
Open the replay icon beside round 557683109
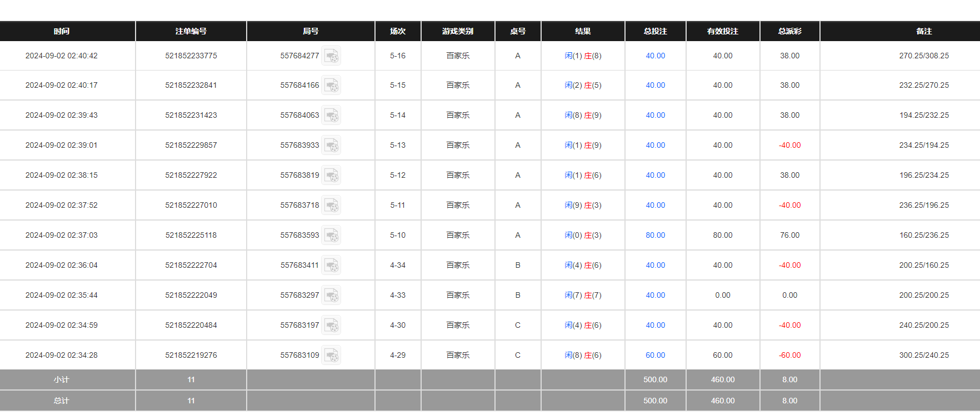pyautogui.click(x=332, y=356)
